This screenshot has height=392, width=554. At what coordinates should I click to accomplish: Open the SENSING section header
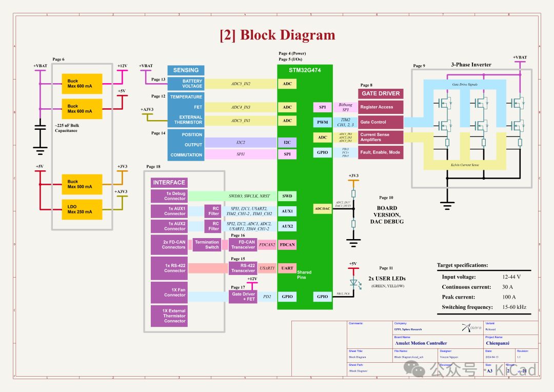click(x=185, y=70)
